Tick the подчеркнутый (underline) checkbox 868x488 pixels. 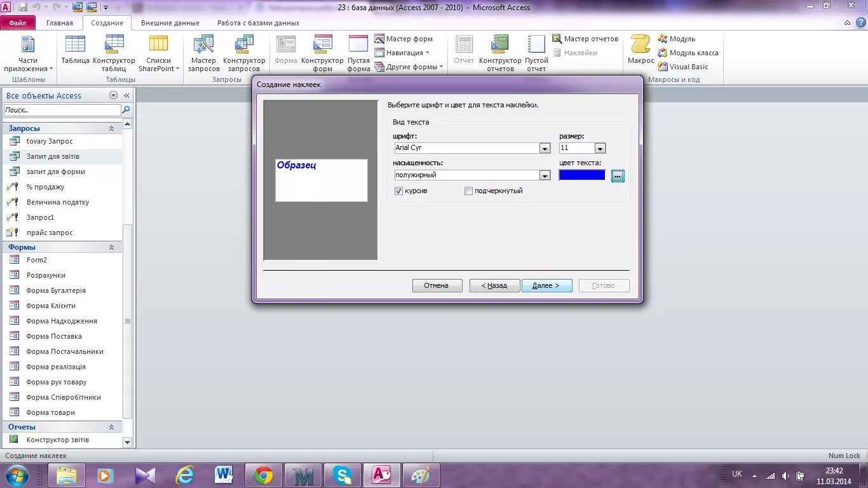click(469, 191)
